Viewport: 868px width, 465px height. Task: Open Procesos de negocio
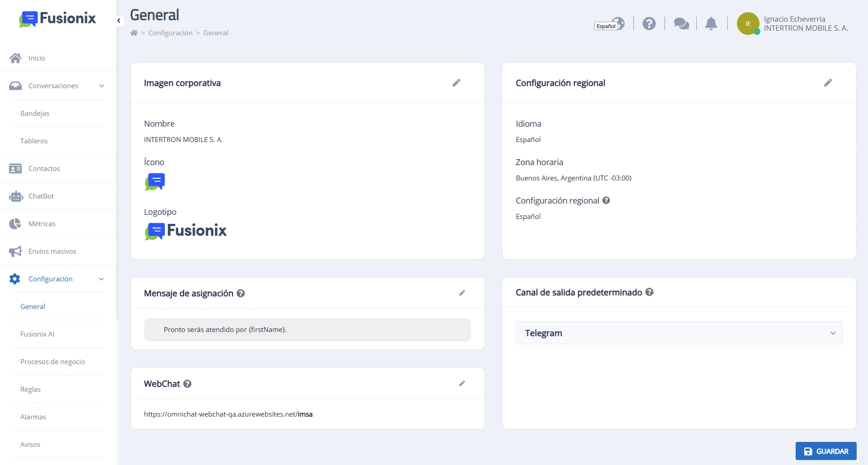click(x=52, y=361)
